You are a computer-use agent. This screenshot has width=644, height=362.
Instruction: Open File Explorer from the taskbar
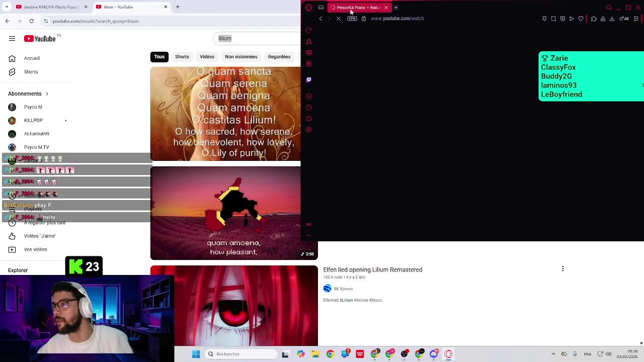click(315, 354)
